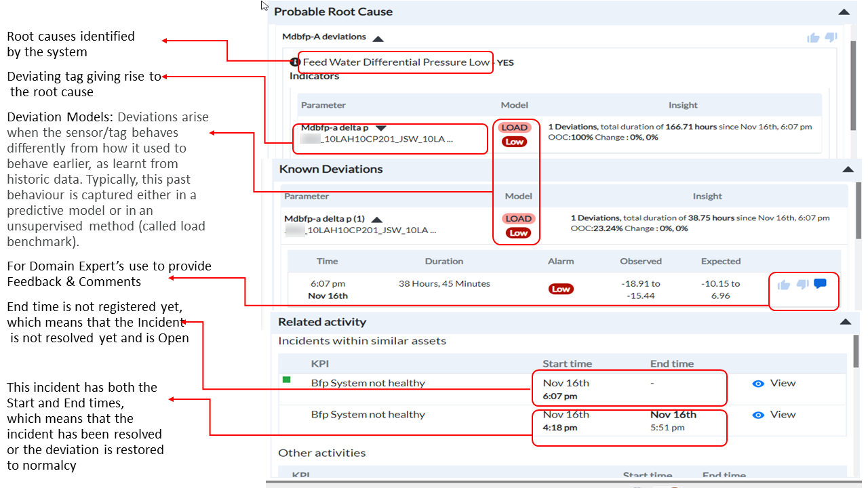Click the Known Deviations vertical scrollbar
Viewport: 868px width, 488px height.
tap(858, 217)
